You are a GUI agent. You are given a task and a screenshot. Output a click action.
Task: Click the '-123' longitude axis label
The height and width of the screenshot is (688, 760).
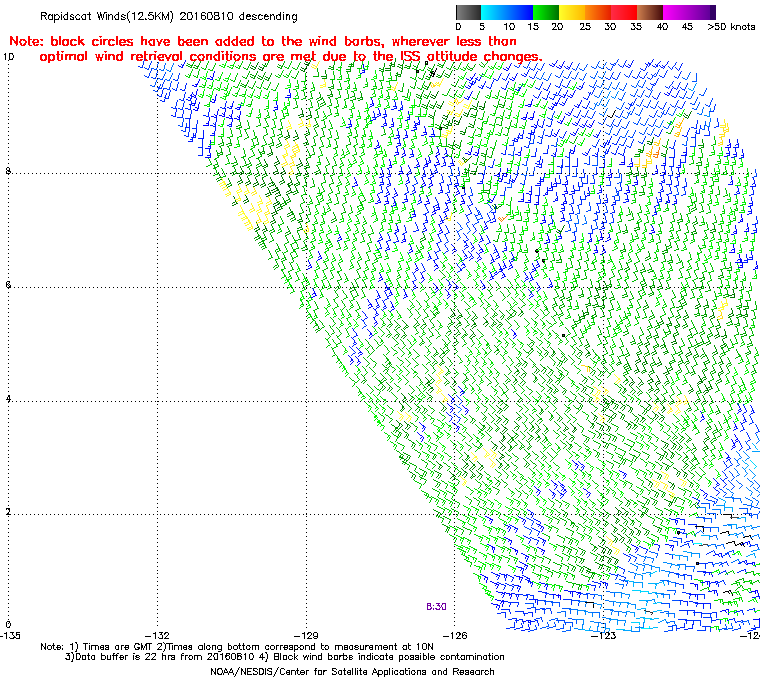point(603,635)
